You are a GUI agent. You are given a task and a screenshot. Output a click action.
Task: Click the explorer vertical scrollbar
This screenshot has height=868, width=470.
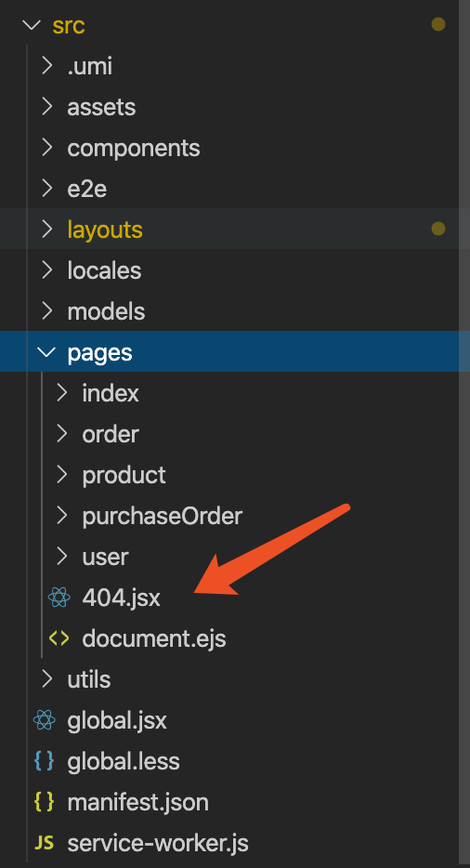point(464,434)
